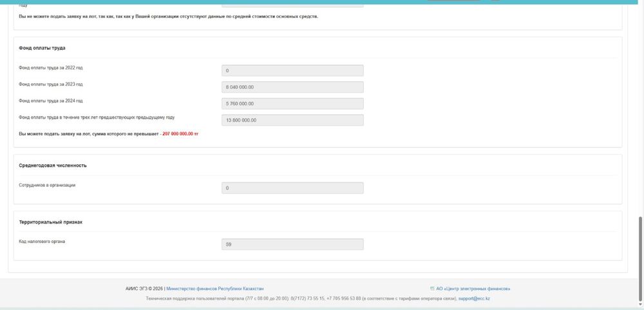
Task: Click the label 'Фонд оплаты труда за 2023 год'
Action: [50, 84]
